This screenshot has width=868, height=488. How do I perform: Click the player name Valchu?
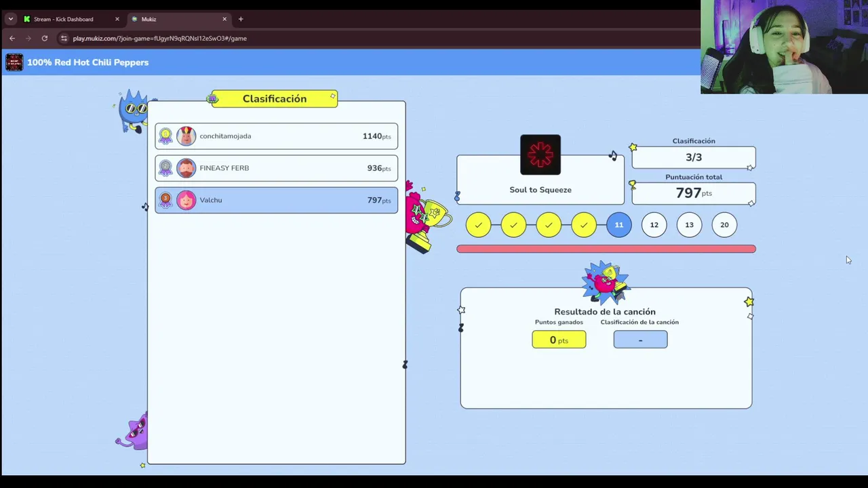[211, 200]
